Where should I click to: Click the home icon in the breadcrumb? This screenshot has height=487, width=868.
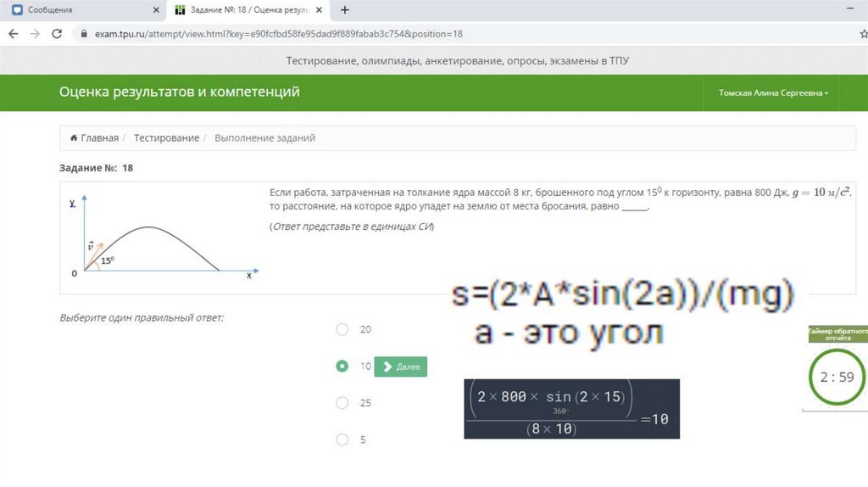74,138
